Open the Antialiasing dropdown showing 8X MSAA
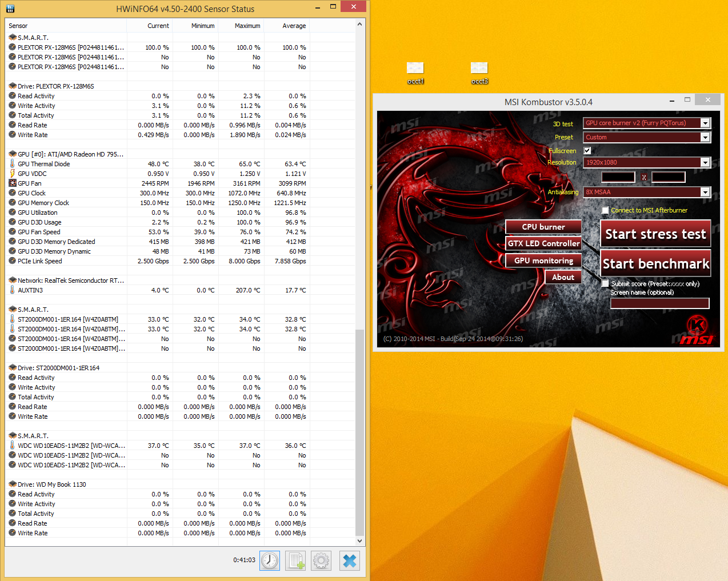The height and width of the screenshot is (581, 728). [x=647, y=192]
